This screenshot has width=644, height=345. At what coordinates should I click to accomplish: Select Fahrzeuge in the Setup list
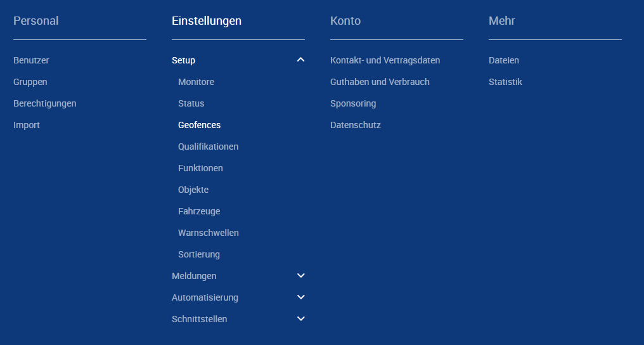(x=199, y=211)
